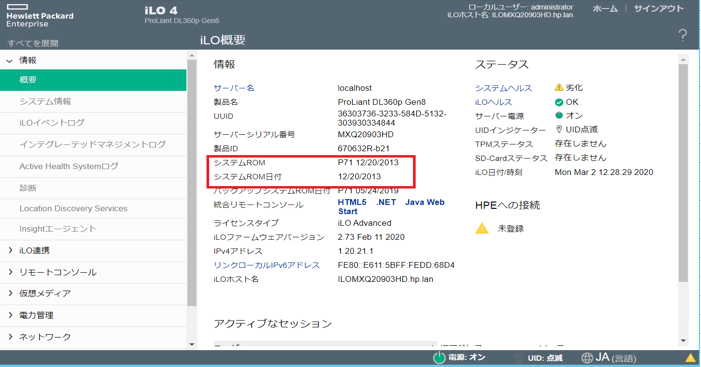
Task: Click the sidebar scroll up arrow
Action: 192,56
